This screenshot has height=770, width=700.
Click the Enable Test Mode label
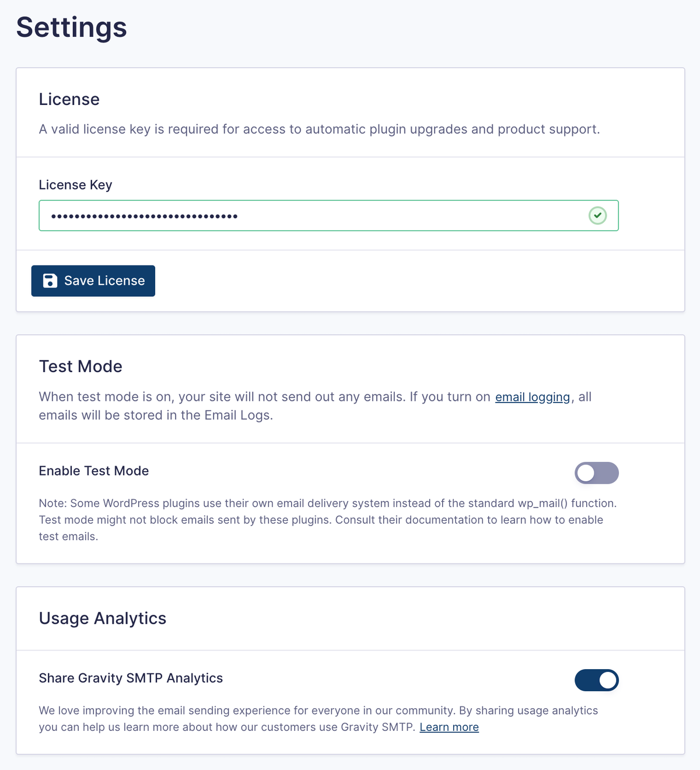point(93,471)
